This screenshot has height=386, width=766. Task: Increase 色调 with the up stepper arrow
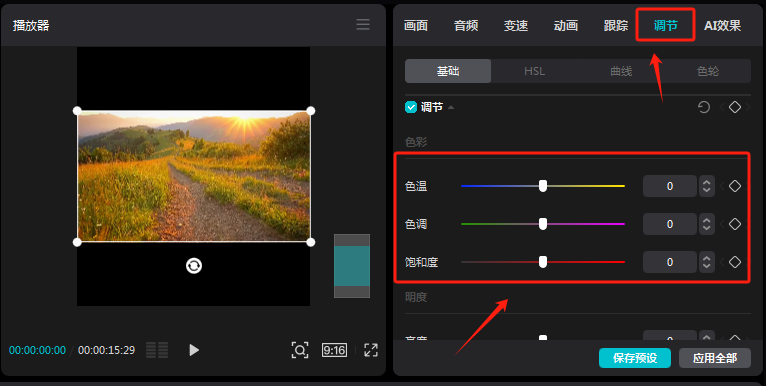coord(706,219)
